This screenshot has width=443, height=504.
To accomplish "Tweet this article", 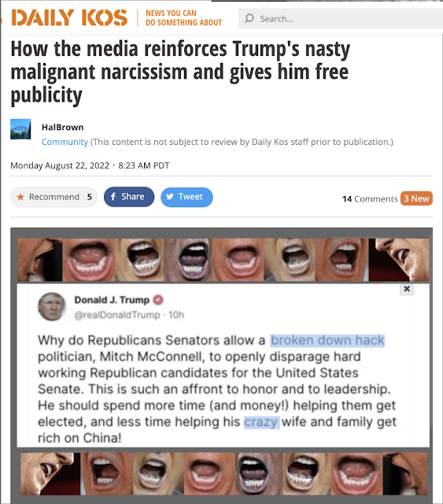I will pos(186,197).
